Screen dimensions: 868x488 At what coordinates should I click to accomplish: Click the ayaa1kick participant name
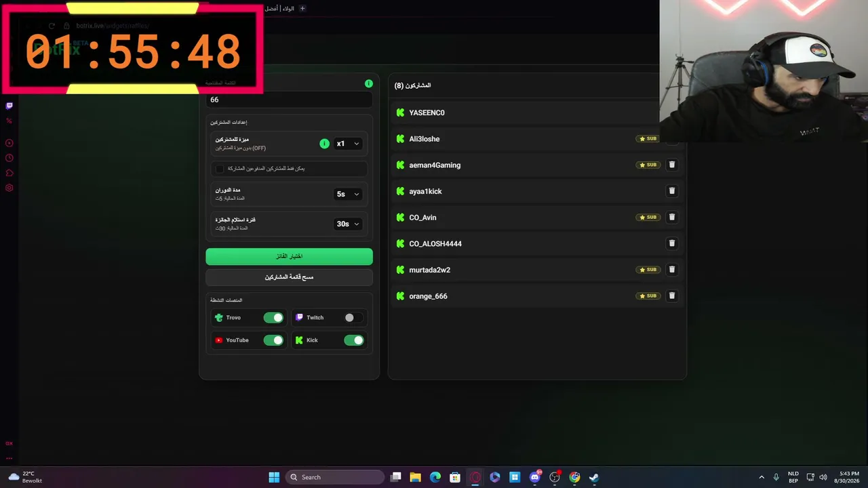pos(425,191)
